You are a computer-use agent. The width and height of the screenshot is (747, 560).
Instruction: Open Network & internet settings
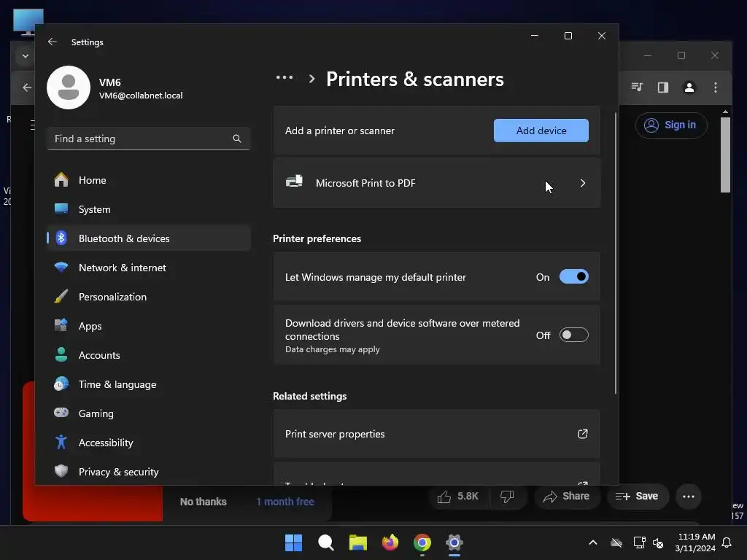(149, 268)
